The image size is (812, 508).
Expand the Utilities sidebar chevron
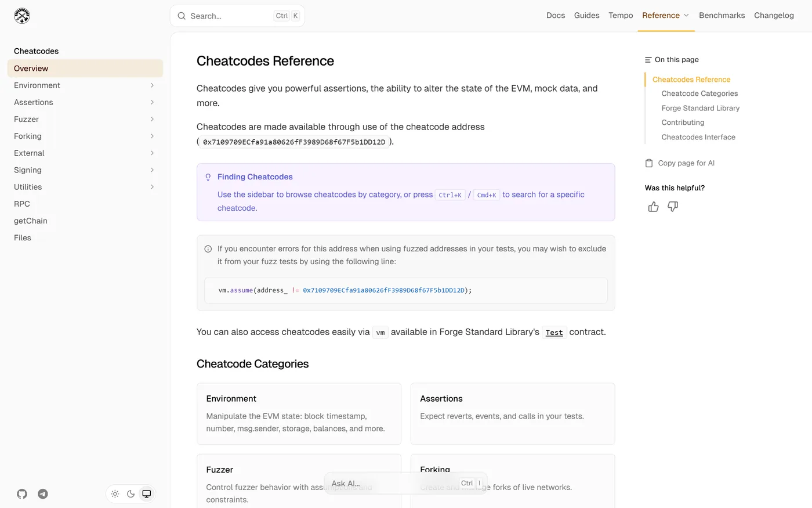pos(152,187)
